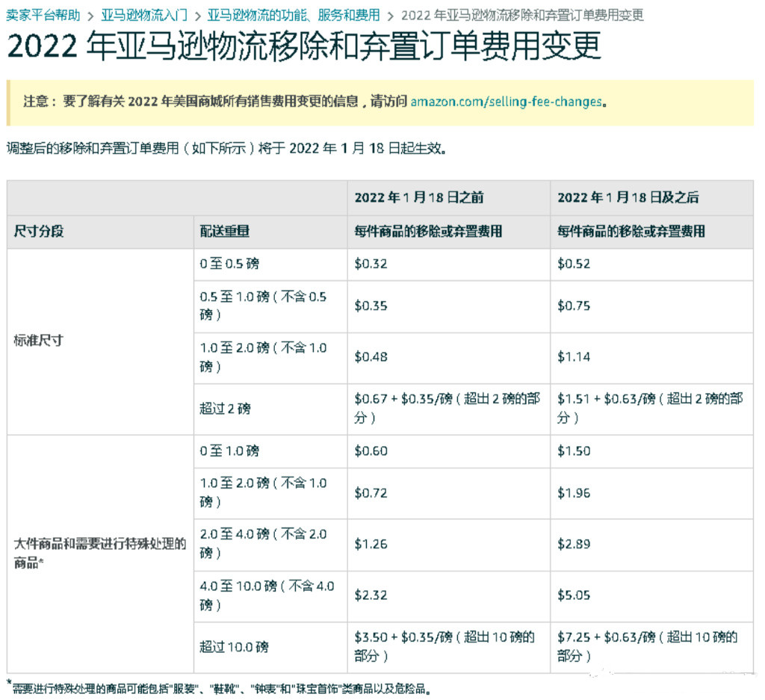Image resolution: width=765 pixels, height=700 pixels.
Task: Select the 尺寸分段 column header
Action: (x=39, y=232)
